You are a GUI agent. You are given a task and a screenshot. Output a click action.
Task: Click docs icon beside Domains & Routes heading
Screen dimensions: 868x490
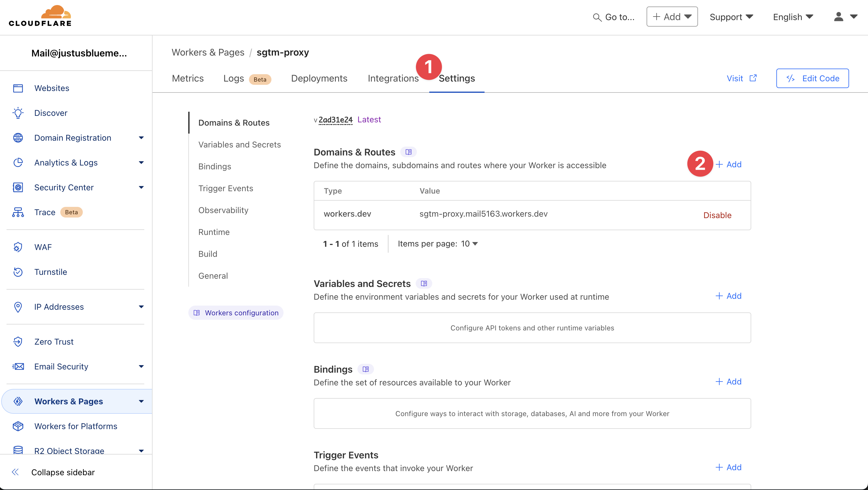(x=408, y=152)
